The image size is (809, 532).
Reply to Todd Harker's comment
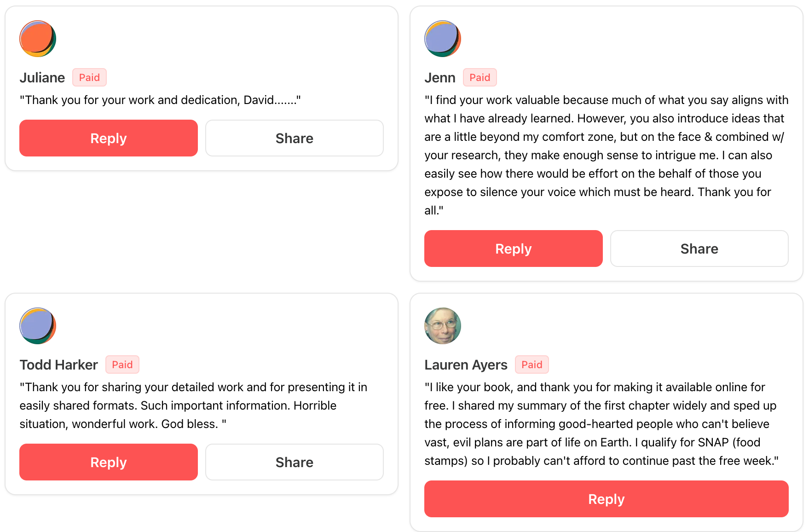[x=109, y=462]
